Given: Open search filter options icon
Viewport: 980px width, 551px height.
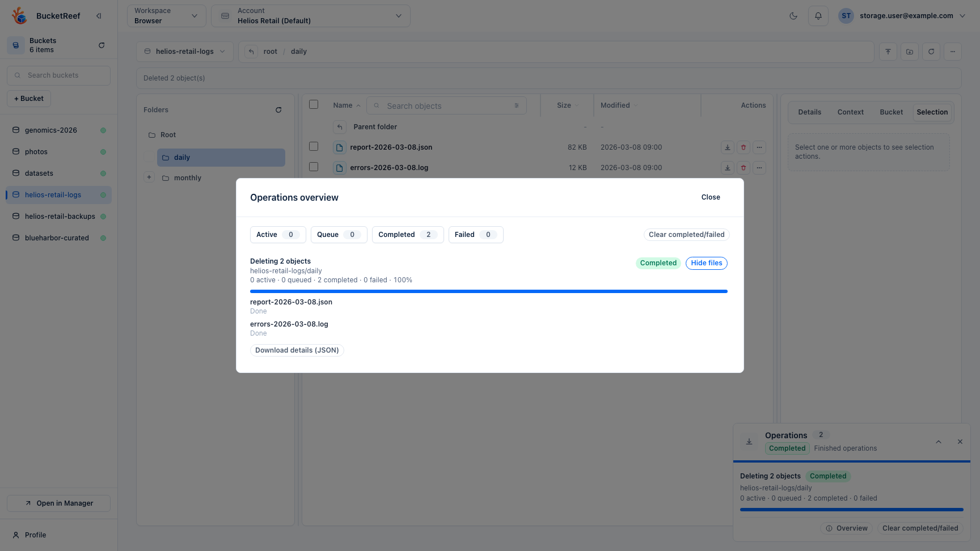Looking at the screenshot, I should [517, 105].
